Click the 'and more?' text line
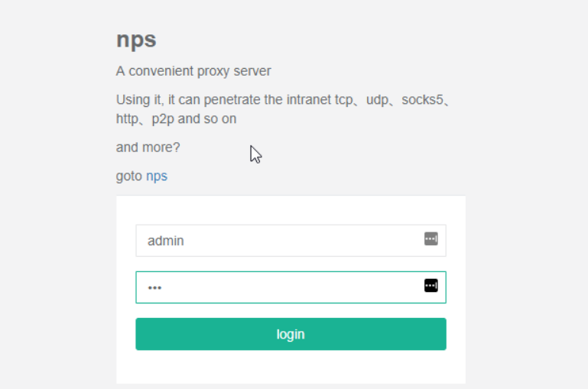588x389 pixels. tap(148, 147)
